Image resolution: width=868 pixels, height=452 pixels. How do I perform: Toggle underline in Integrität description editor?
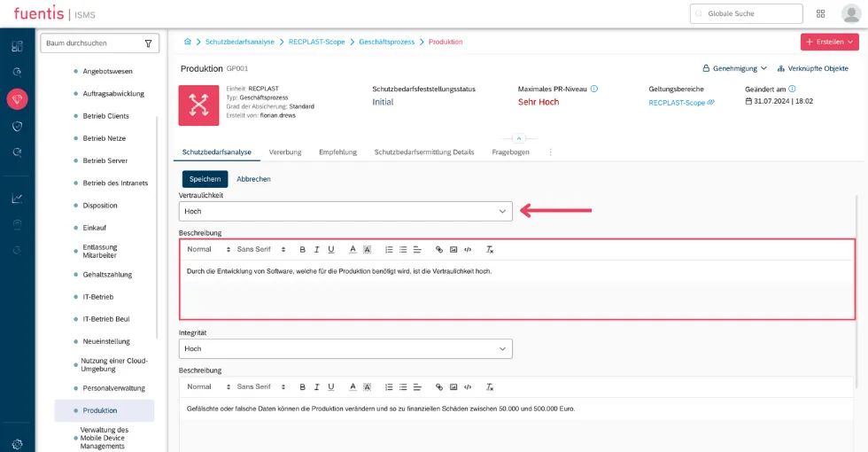click(x=331, y=387)
